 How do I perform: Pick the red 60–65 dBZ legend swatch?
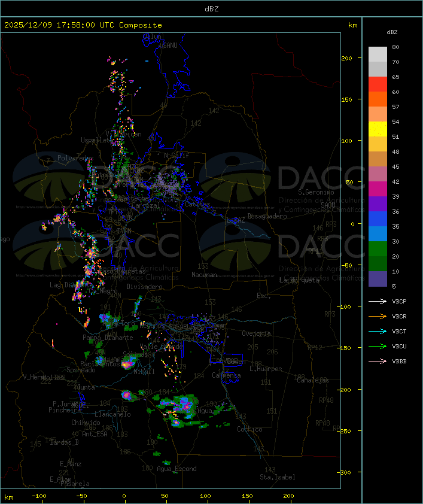378,84
